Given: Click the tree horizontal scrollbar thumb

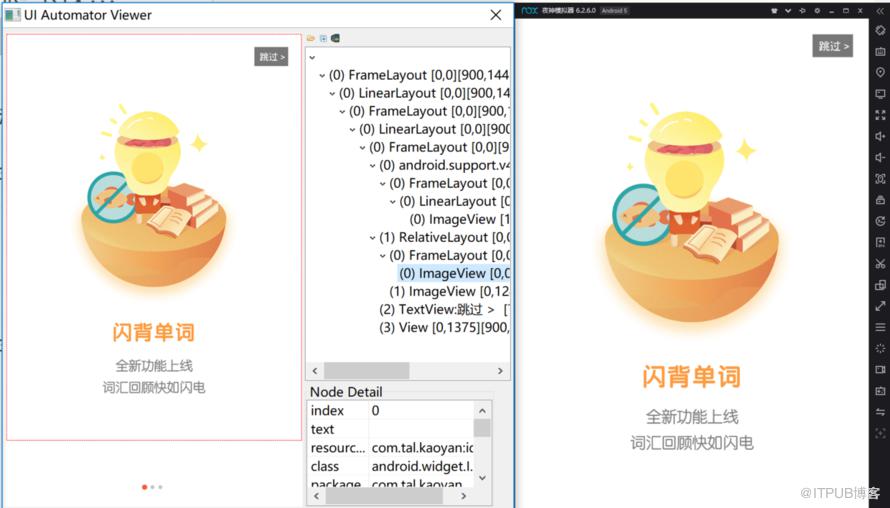Looking at the screenshot, I should point(366,371).
